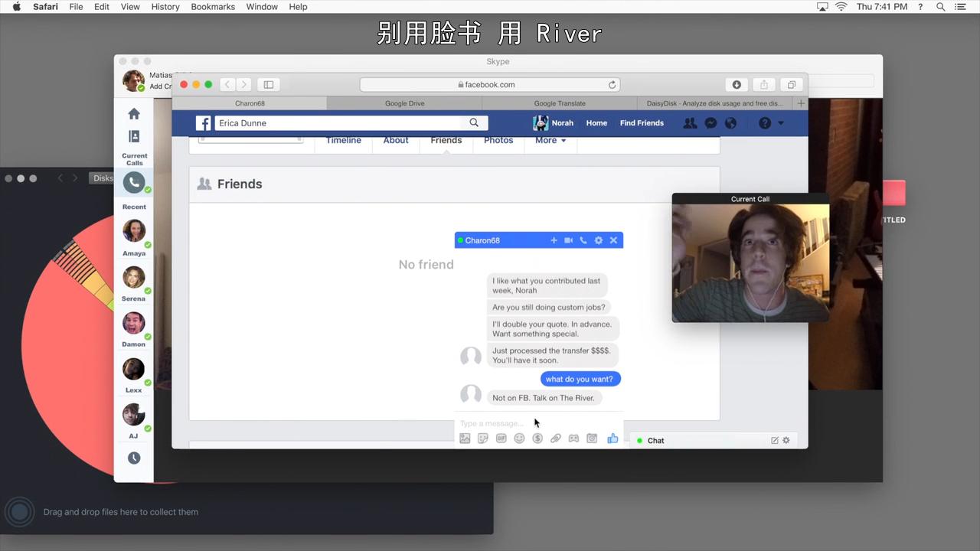Image resolution: width=980 pixels, height=551 pixels.
Task: Open the emoji picker in chat
Action: coord(519,439)
